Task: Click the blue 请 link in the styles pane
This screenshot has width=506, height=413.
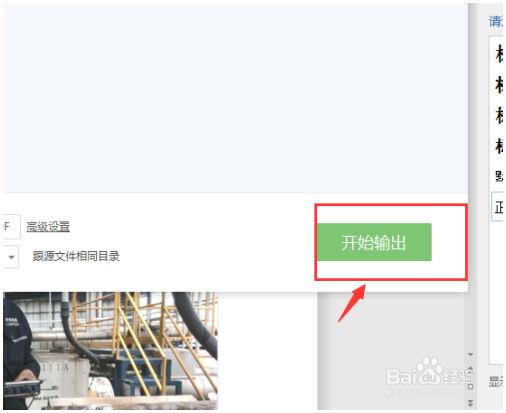Action: [x=496, y=21]
